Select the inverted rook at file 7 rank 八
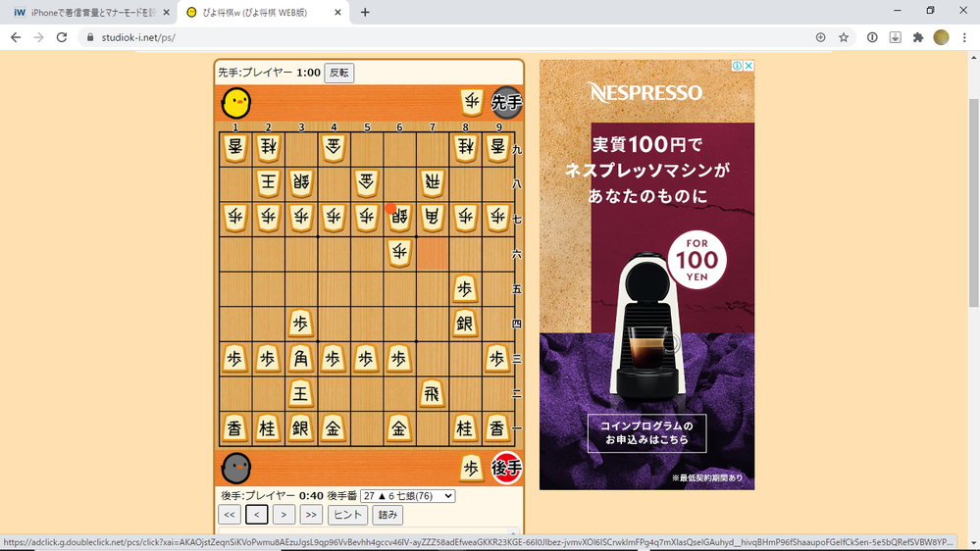 point(432,182)
